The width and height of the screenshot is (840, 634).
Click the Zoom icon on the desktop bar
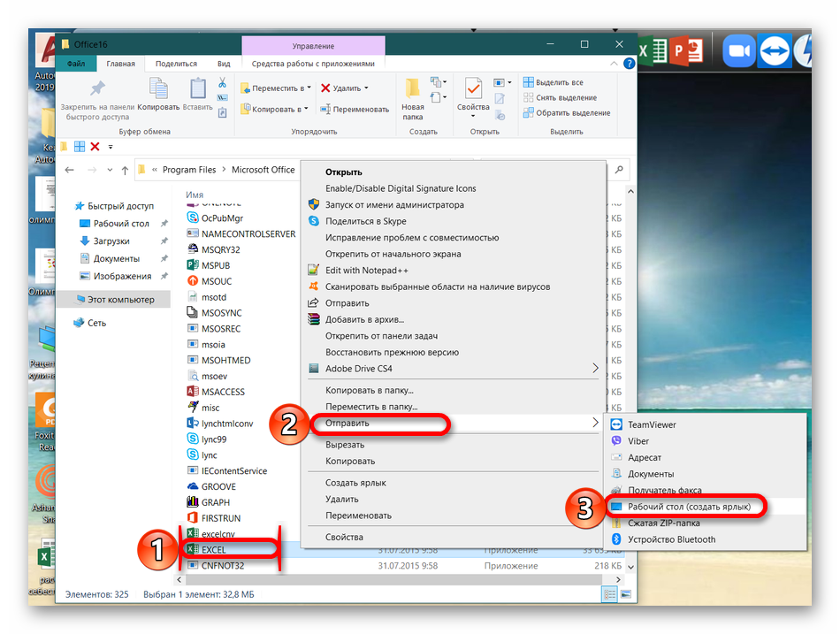click(x=738, y=50)
